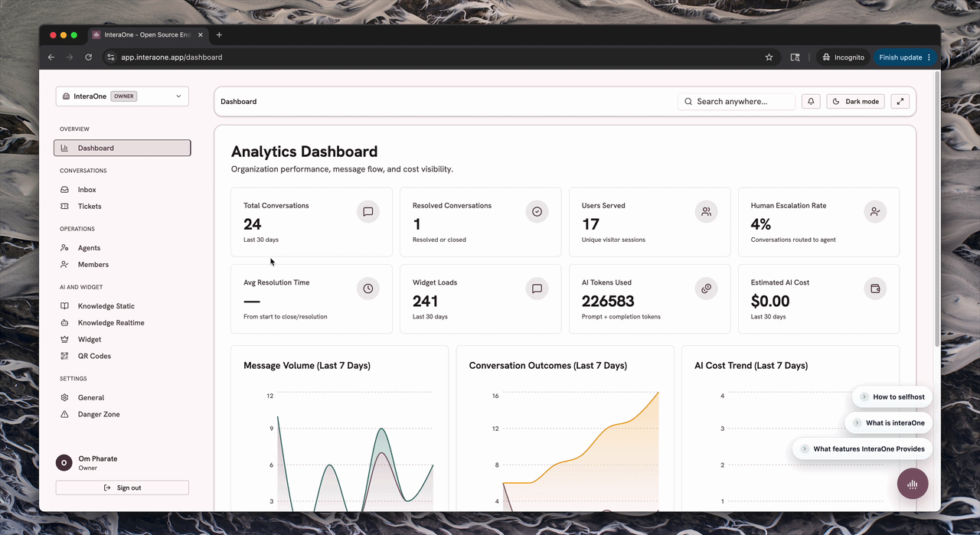Click the Users Served people icon
This screenshot has width=980, height=535.
coord(706,212)
